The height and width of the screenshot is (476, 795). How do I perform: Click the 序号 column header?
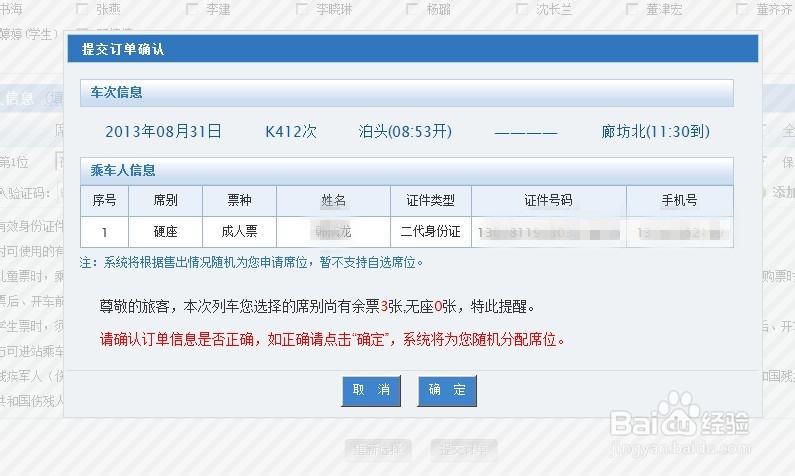(104, 201)
